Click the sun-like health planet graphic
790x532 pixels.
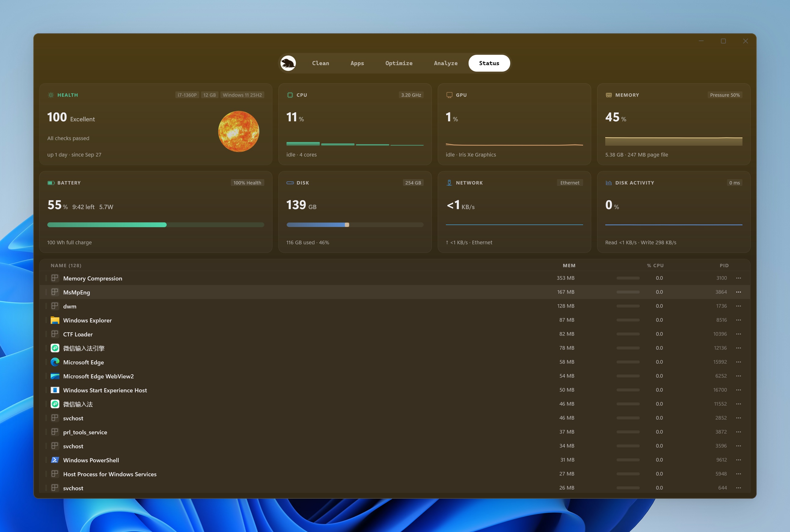[x=239, y=131]
